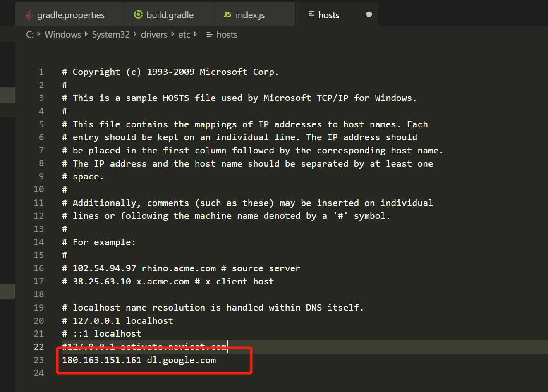Click 'dl.google.com' on line 23
This screenshot has height=392, width=548.
[x=182, y=361]
